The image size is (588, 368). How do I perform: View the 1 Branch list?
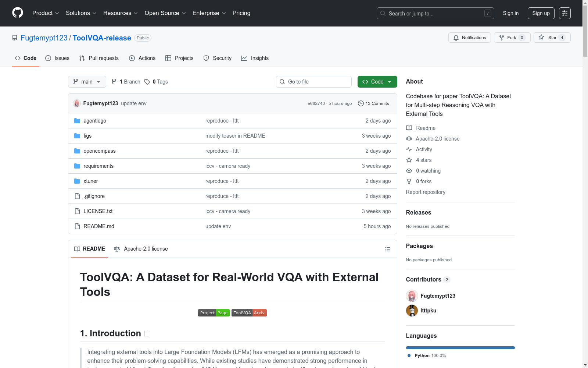pos(126,82)
